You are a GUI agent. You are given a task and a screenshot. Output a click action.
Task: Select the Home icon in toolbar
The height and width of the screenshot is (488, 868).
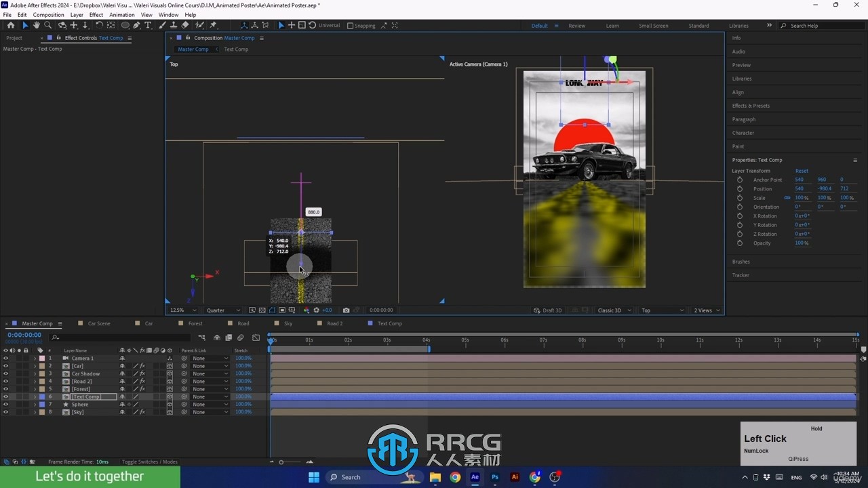pyautogui.click(x=10, y=25)
